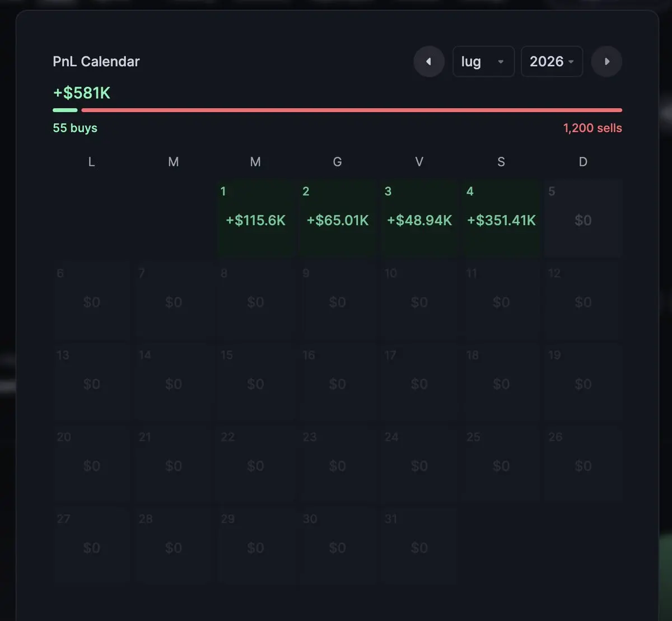The image size is (672, 621).
Task: Select day 2 with +$65.01K
Action: pos(337,218)
